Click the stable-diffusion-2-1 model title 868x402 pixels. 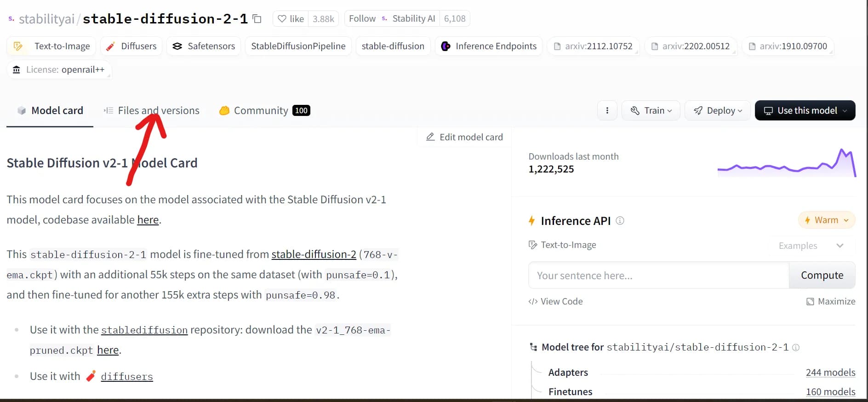(165, 19)
